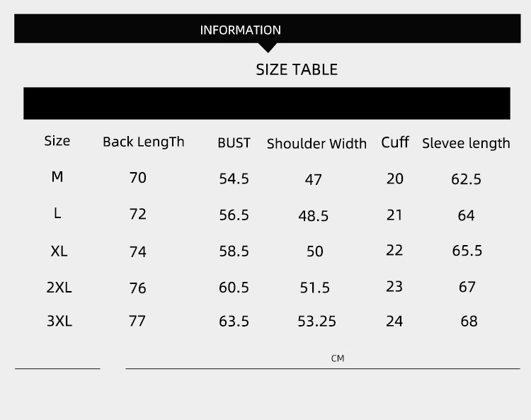
Task: Select the 2XL size row label
Action: click(x=59, y=288)
